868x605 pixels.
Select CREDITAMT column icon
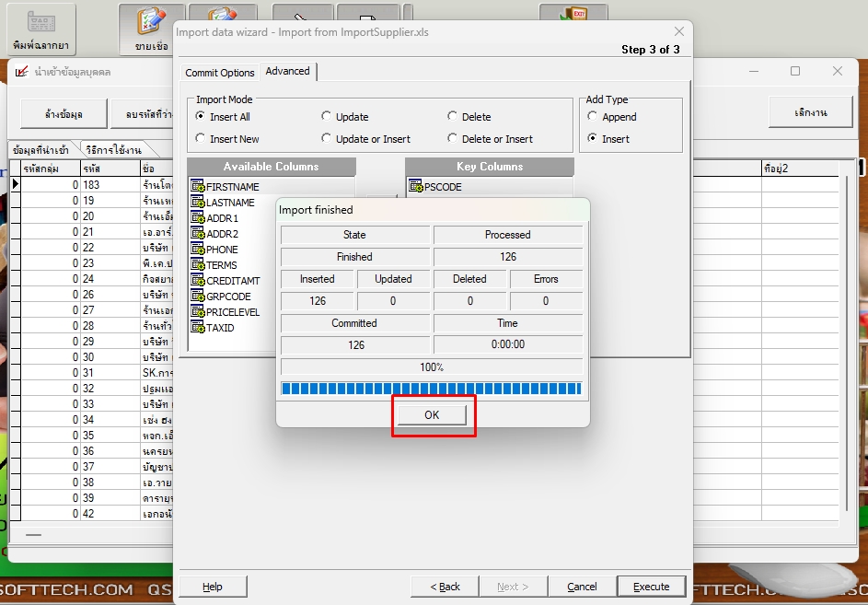coord(198,281)
